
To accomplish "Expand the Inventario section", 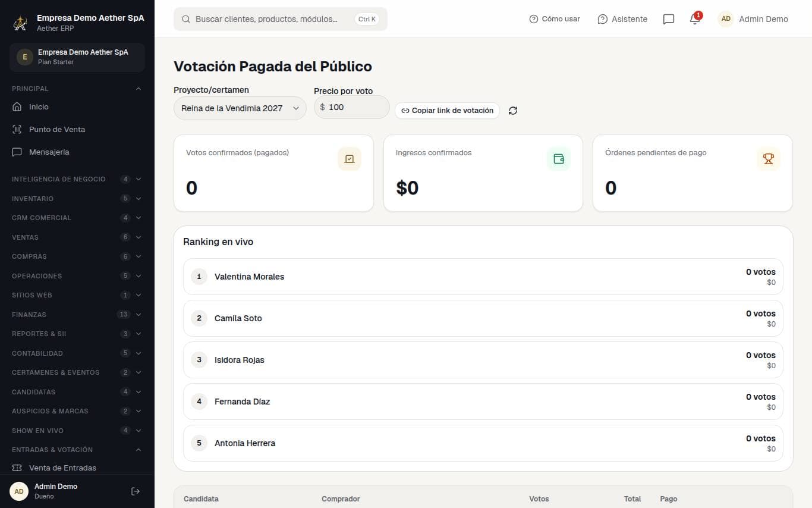I will pyautogui.click(x=77, y=199).
